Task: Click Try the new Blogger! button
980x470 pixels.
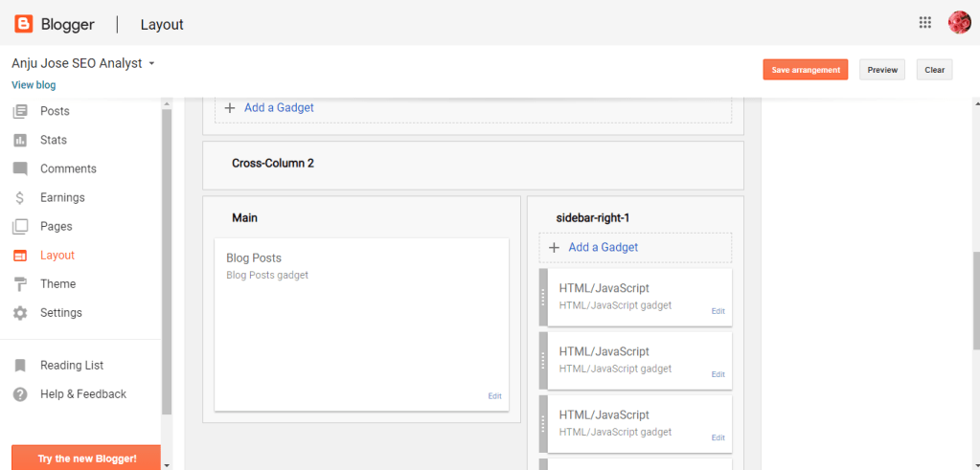Action: 86,458
